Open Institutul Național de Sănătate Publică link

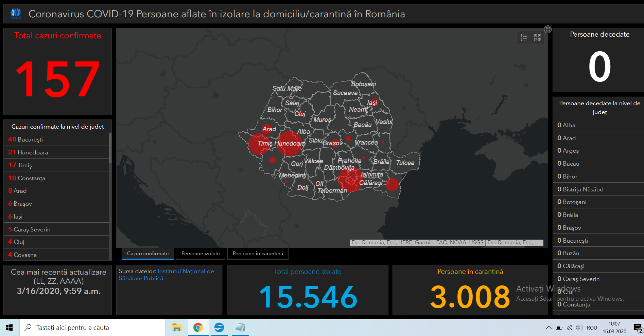pyautogui.click(x=186, y=272)
